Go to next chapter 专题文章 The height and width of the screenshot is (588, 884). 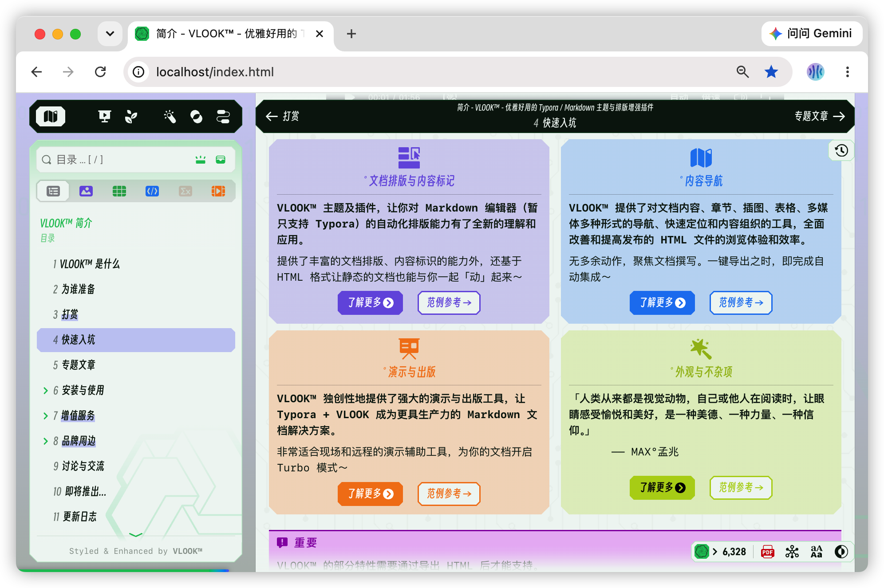(820, 116)
